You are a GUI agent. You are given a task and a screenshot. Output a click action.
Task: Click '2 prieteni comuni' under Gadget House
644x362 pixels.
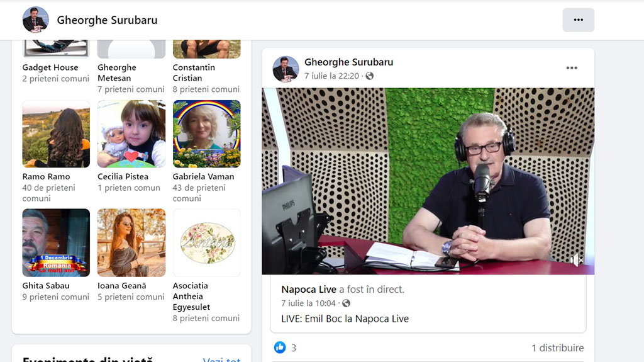(55, 79)
